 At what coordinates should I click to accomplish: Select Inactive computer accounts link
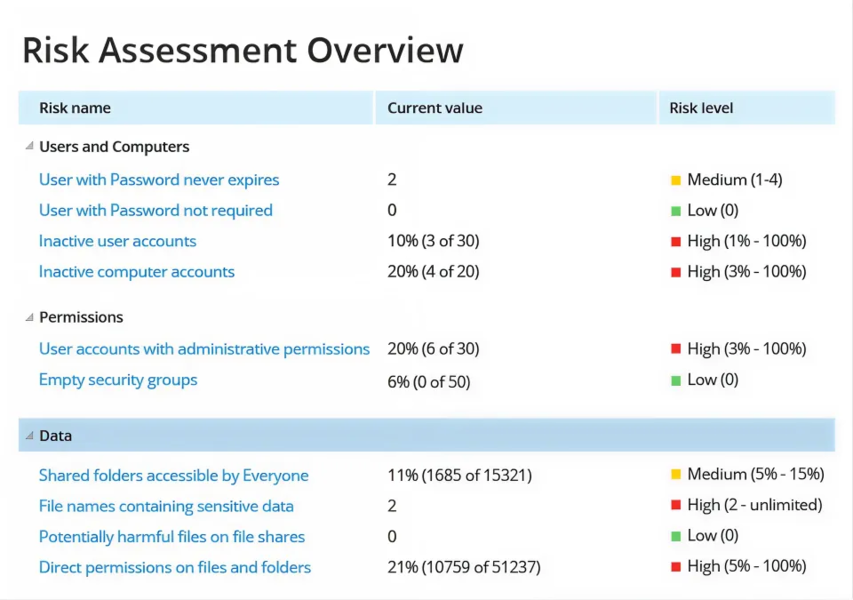[x=136, y=272]
